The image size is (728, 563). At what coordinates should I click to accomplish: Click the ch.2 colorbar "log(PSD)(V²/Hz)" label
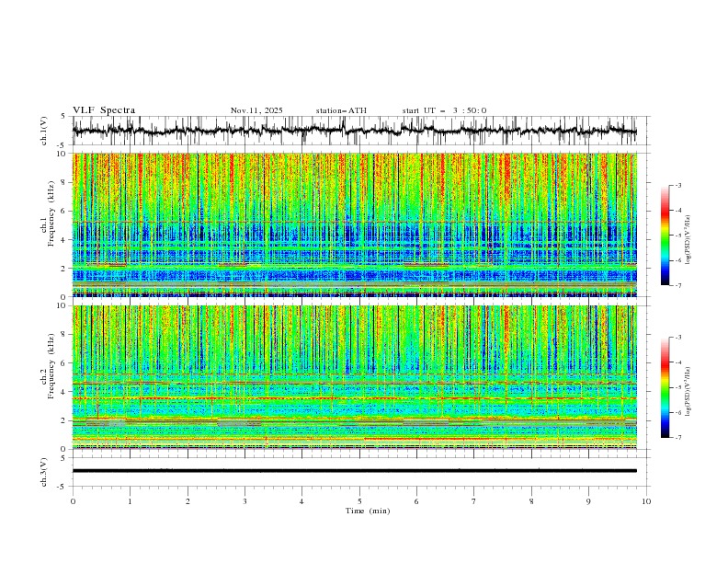tap(688, 392)
